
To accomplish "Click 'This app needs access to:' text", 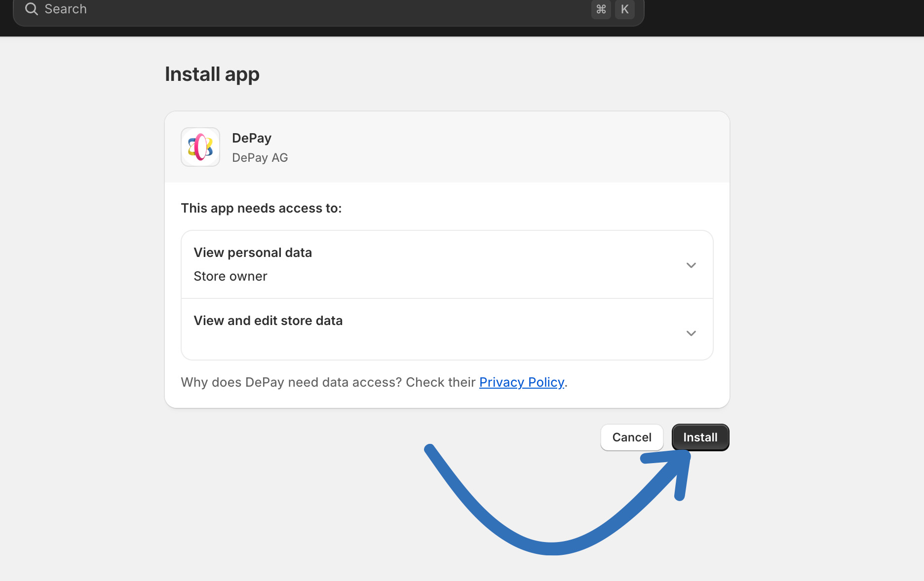I will (x=261, y=208).
